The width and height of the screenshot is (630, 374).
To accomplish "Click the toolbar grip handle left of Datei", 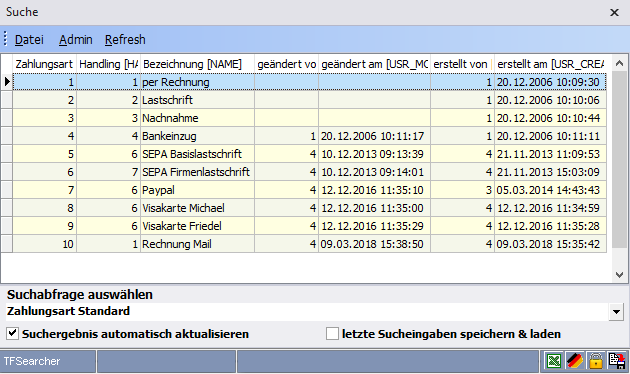I will 5,39.
